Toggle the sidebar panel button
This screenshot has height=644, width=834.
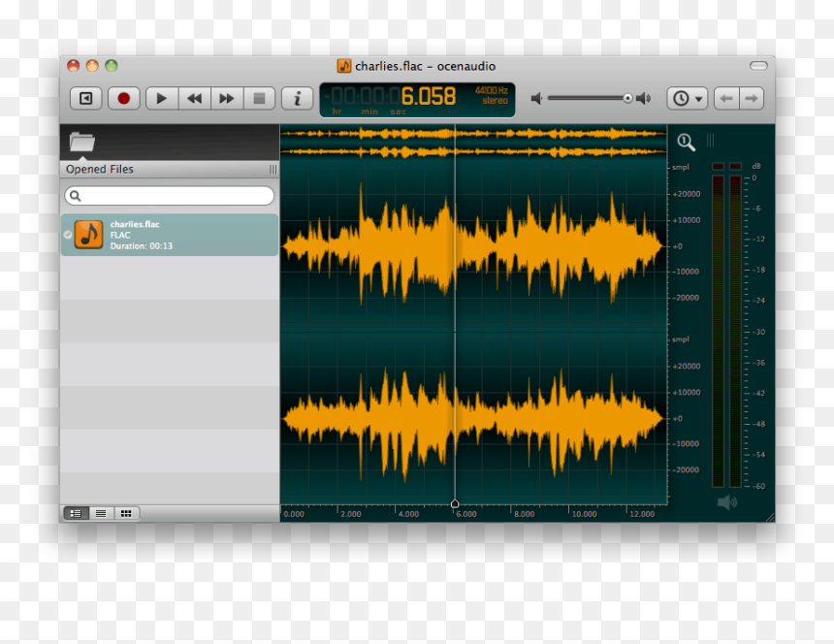(85, 98)
